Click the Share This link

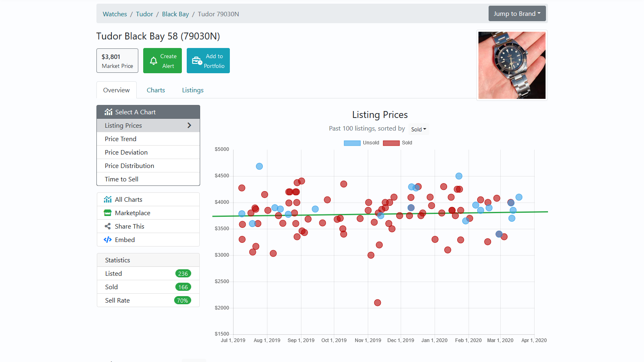tap(148, 226)
